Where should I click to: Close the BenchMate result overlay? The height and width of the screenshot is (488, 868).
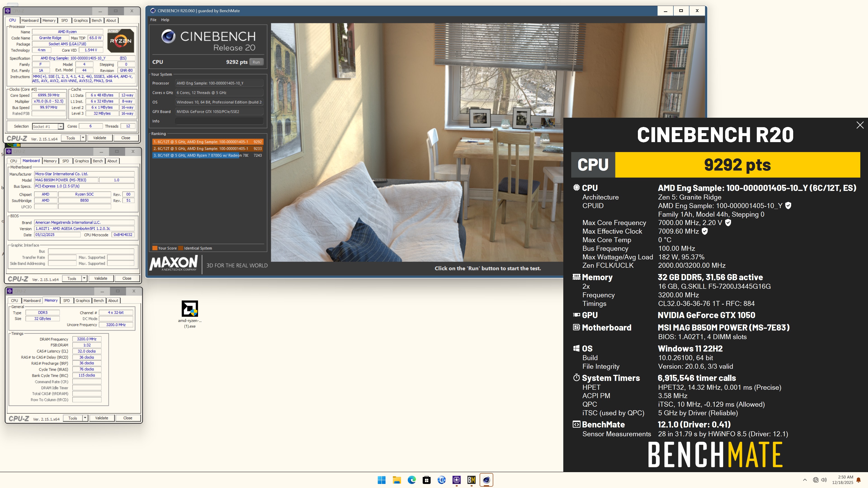tap(860, 125)
